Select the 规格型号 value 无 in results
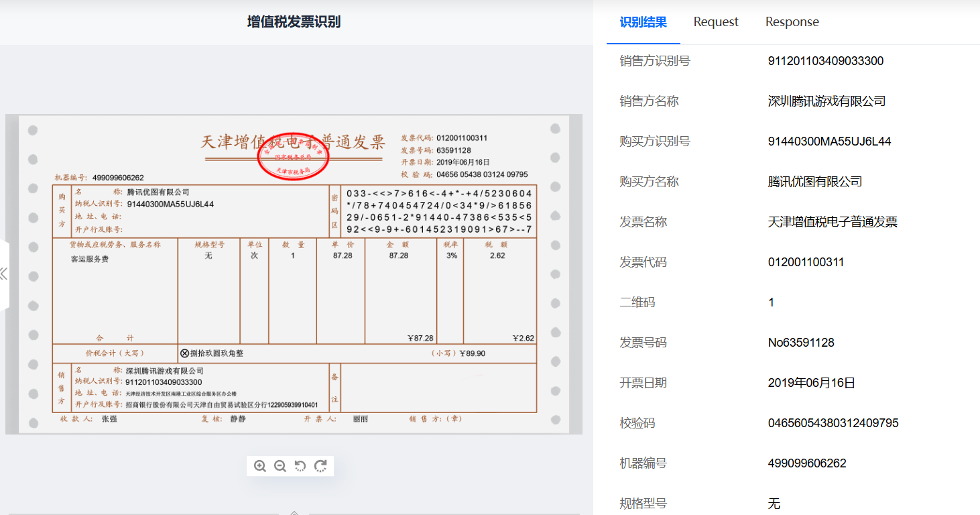The image size is (980, 515). click(x=774, y=504)
